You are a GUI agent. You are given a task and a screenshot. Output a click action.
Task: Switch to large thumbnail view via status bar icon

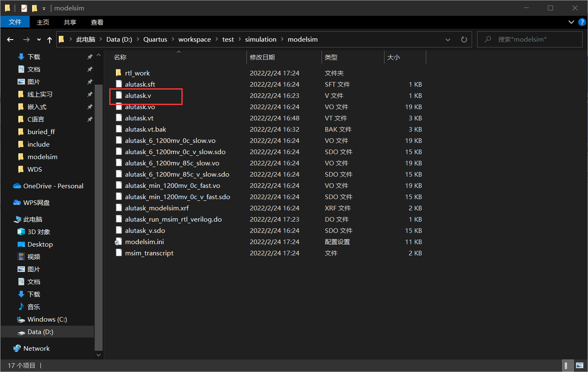[580, 365]
